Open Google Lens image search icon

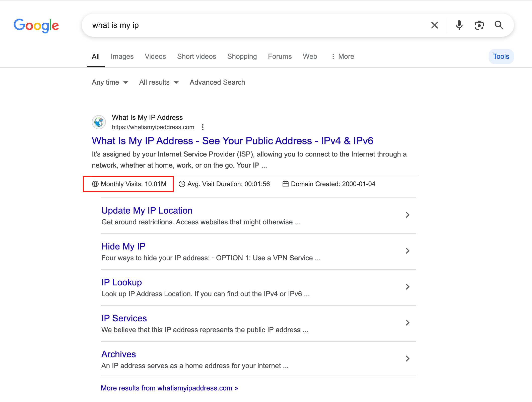coord(479,25)
